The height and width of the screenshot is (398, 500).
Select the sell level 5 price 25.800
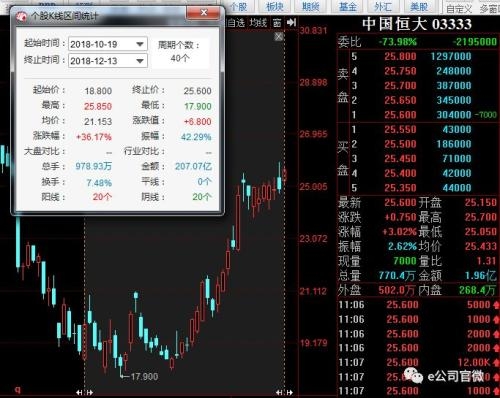tap(400, 56)
